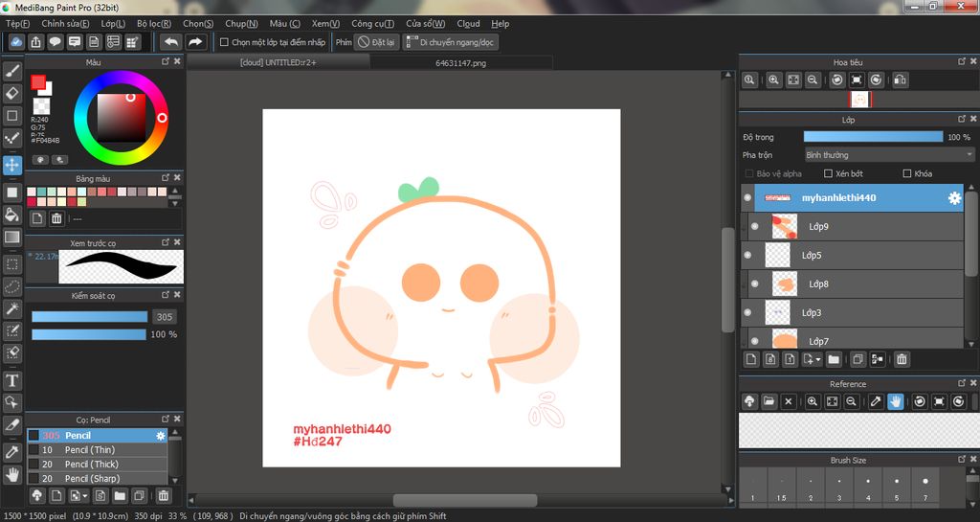Switch to [cloud] UNTITLED:r2+ tab
The height and width of the screenshot is (522, 980).
point(278,62)
